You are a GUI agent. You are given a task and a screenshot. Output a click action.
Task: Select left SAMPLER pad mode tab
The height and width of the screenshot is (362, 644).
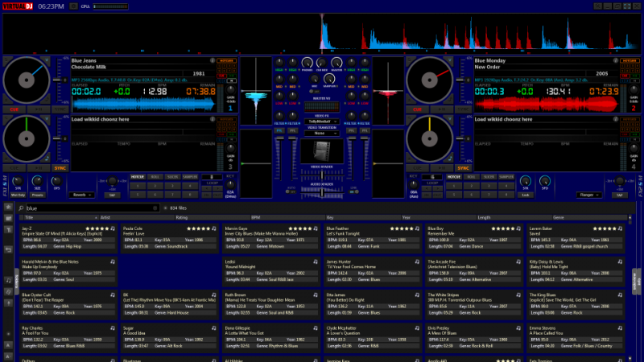[x=190, y=177]
